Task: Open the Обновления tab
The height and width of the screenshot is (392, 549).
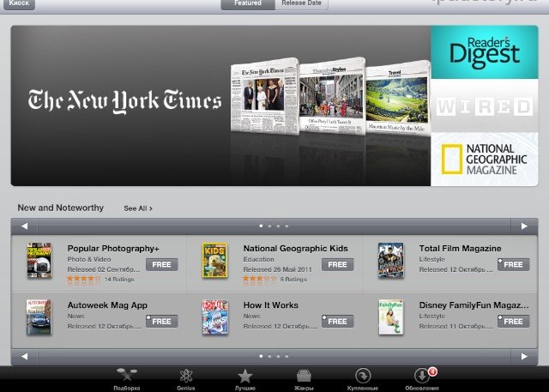Action: click(422, 379)
